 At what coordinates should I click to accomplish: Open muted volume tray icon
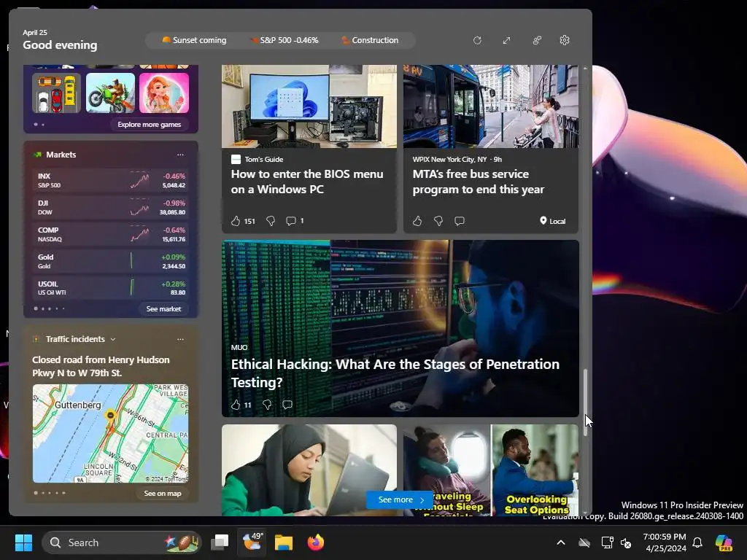[625, 542]
